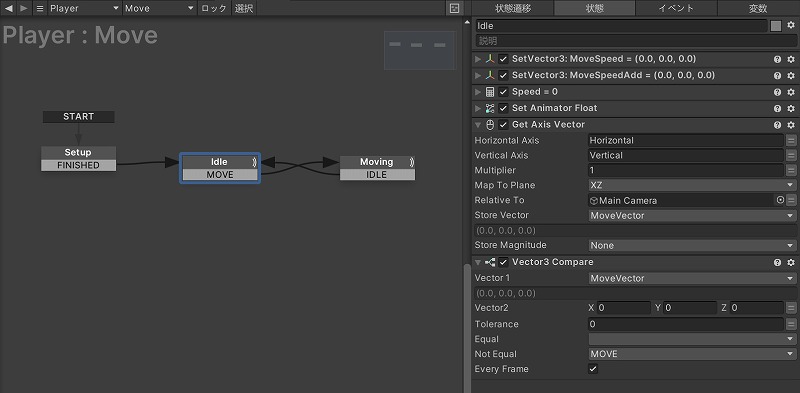Toggle the variable button for Multiplier field
This screenshot has height=393, width=800.
coord(791,170)
